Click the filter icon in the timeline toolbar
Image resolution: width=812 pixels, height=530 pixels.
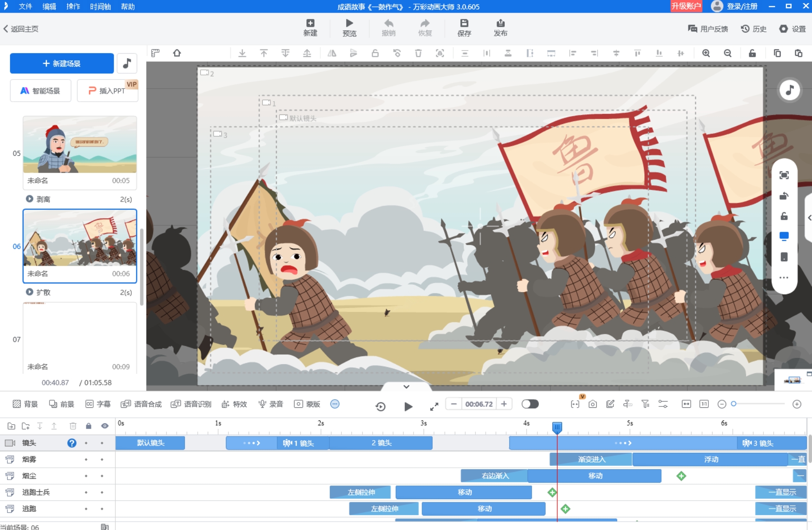pos(645,404)
